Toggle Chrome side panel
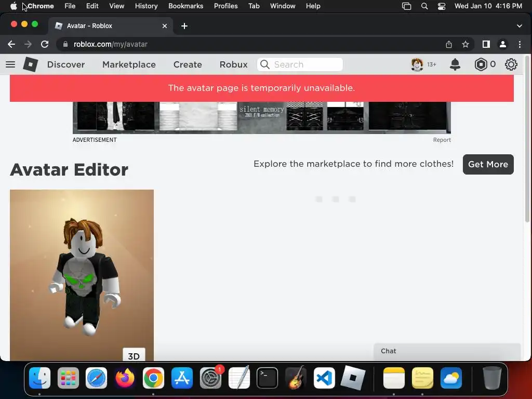Image resolution: width=532 pixels, height=399 pixels. tap(486, 44)
